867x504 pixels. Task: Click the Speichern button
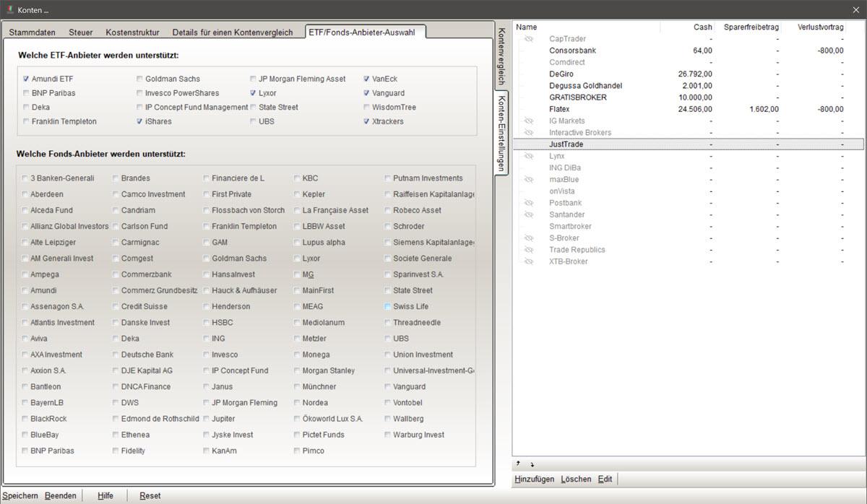[20, 496]
